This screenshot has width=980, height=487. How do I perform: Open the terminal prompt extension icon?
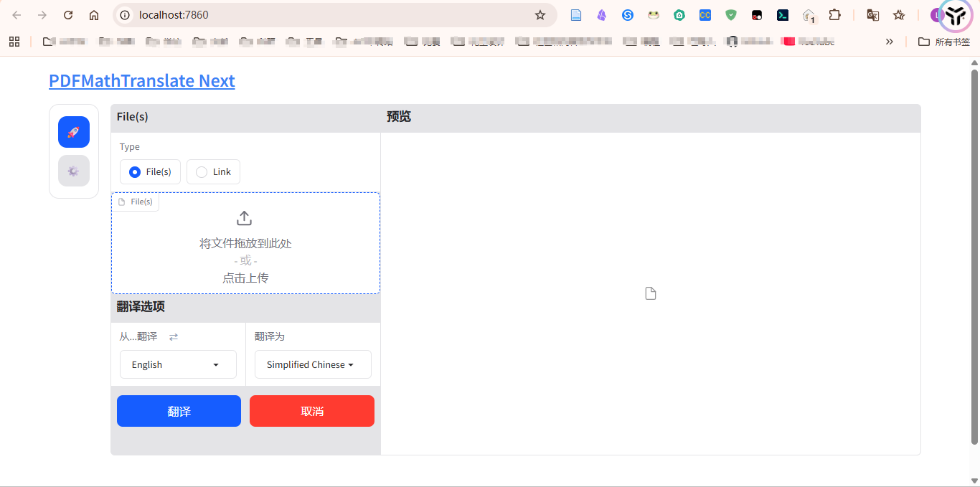[x=783, y=15]
